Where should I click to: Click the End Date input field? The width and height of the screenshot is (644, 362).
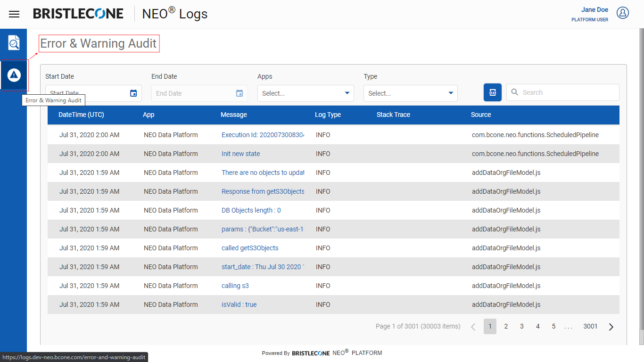[199, 93]
